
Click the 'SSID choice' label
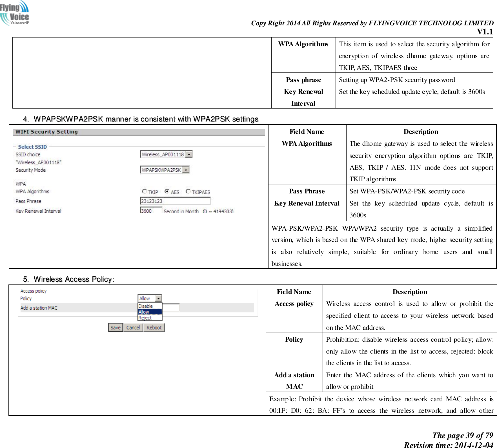tap(28, 155)
